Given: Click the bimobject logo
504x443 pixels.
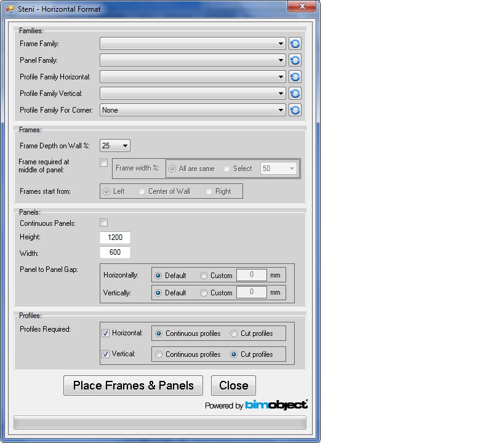Looking at the screenshot, I should point(276,405).
